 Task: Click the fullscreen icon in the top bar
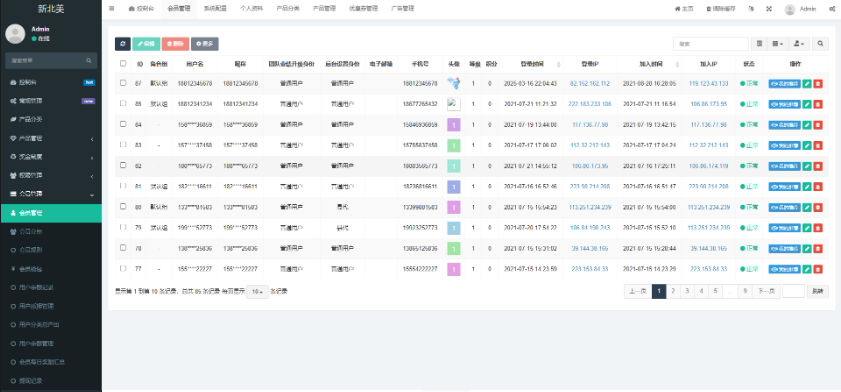pos(769,9)
